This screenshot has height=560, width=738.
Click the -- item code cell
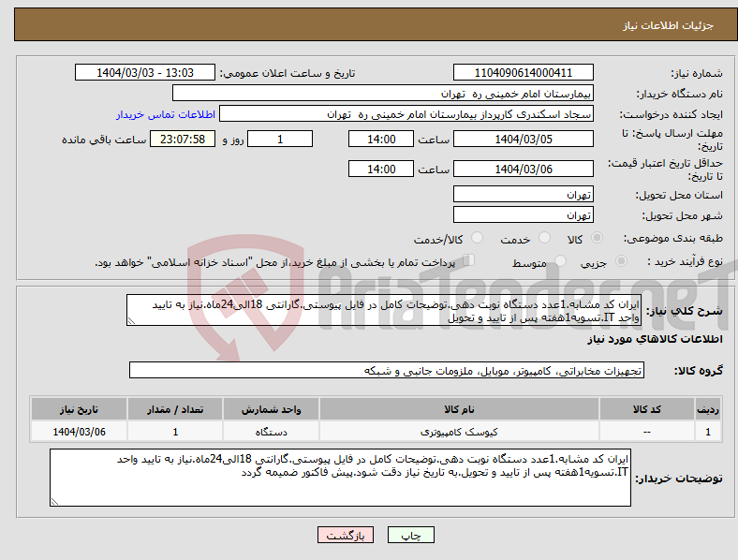[647, 432]
